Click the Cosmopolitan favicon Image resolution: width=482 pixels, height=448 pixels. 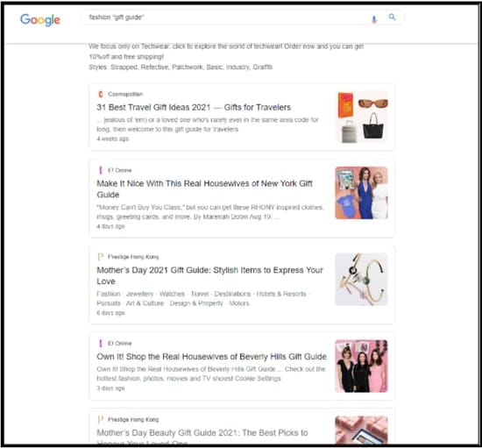101,94
